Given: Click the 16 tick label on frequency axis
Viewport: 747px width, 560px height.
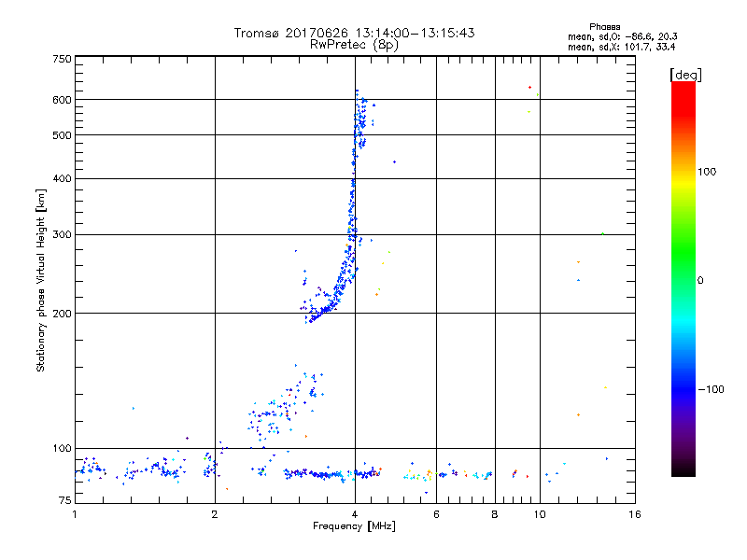Looking at the screenshot, I should [x=634, y=513].
